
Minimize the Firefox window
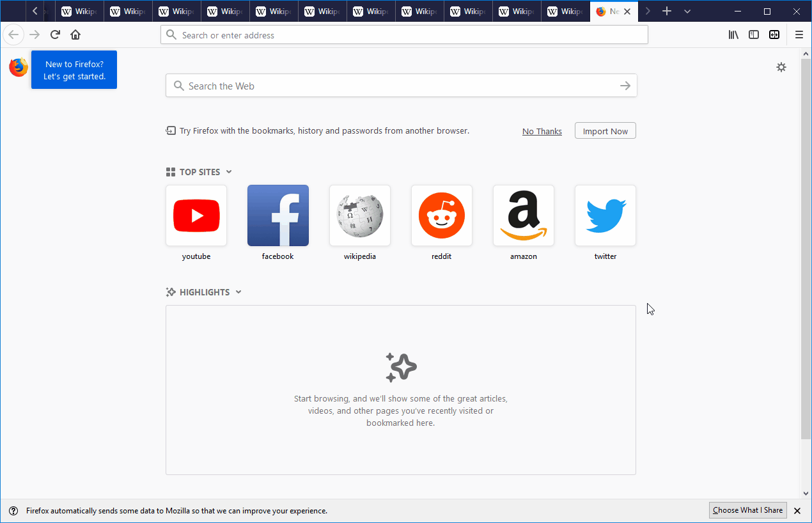[x=738, y=11]
